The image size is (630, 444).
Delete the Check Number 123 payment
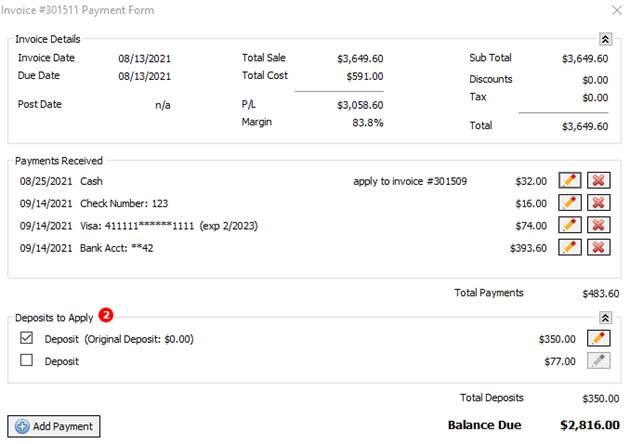pos(599,203)
